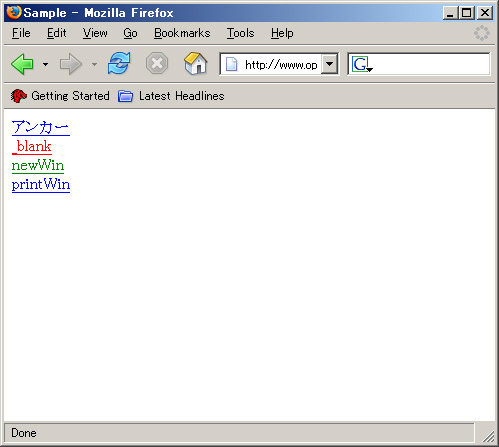Click inside the Google search field
The height and width of the screenshot is (447, 499).
[x=431, y=64]
